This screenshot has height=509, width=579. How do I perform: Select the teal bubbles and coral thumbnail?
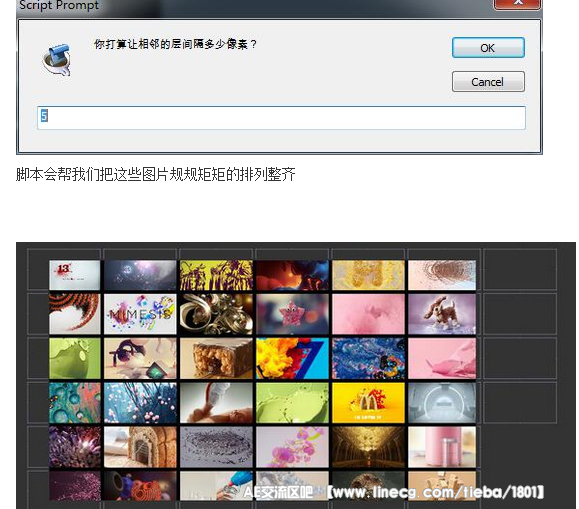tap(75, 403)
